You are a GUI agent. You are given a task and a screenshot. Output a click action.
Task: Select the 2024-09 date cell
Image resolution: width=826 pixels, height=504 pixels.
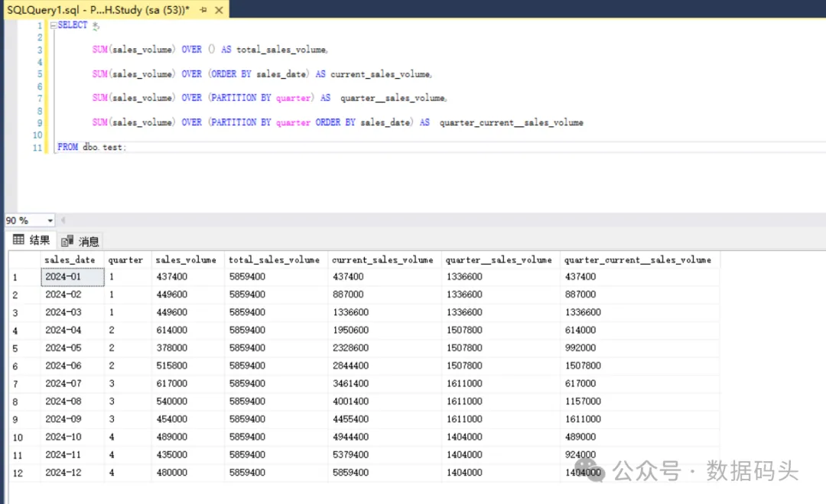click(x=73, y=420)
